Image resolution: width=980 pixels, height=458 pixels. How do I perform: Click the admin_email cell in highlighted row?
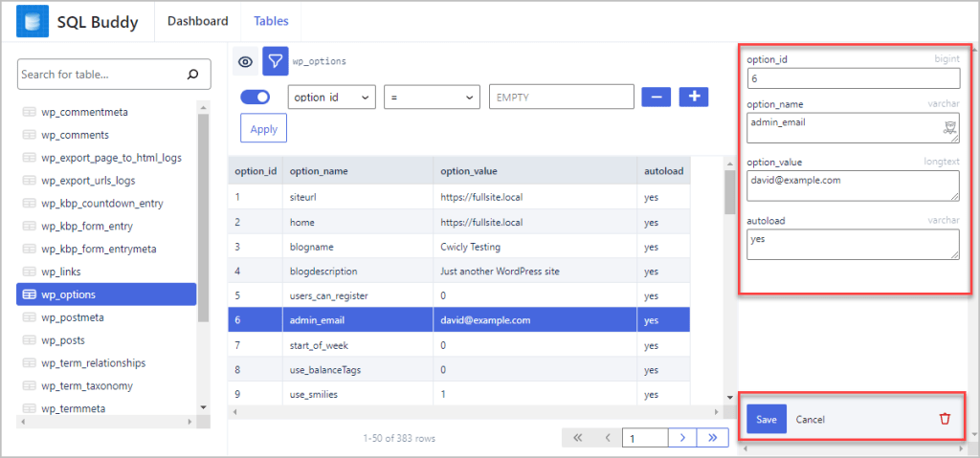pos(358,320)
